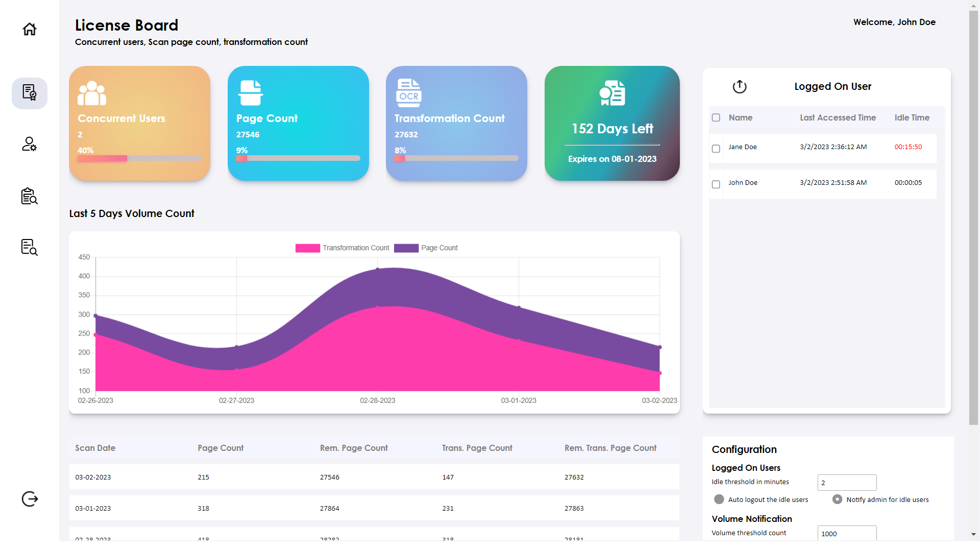The width and height of the screenshot is (980, 551).
Task: Select Notify admin for idle users
Action: click(x=837, y=499)
